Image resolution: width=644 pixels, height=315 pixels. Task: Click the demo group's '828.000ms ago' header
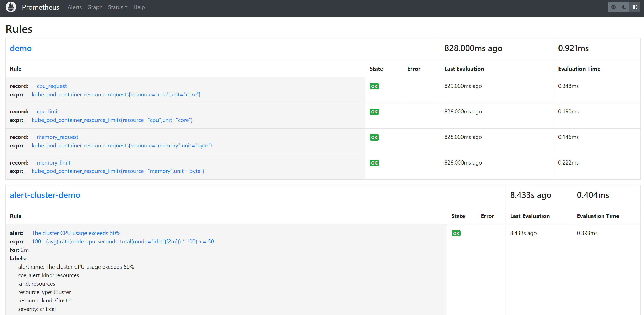pos(473,48)
